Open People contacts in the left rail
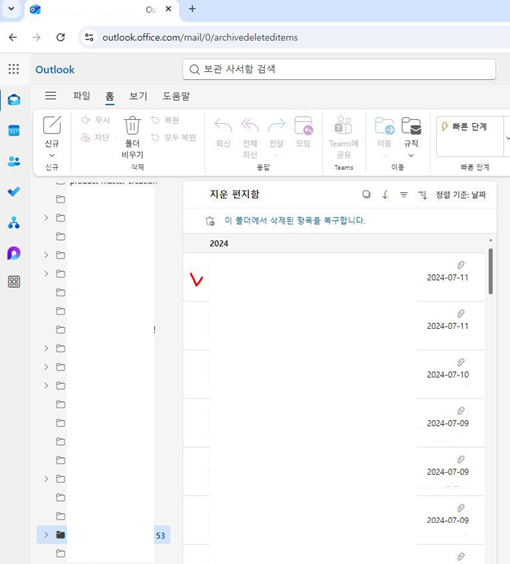The width and height of the screenshot is (510, 564). (14, 161)
